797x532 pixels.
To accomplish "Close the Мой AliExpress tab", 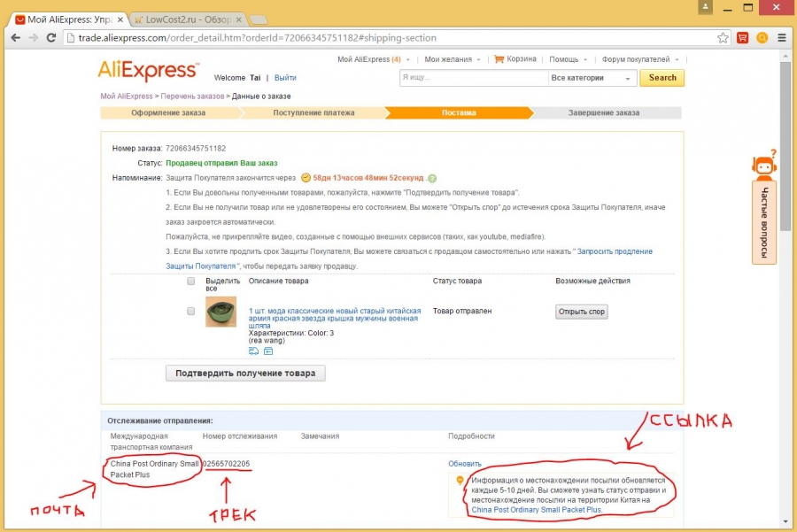I will pos(120,19).
